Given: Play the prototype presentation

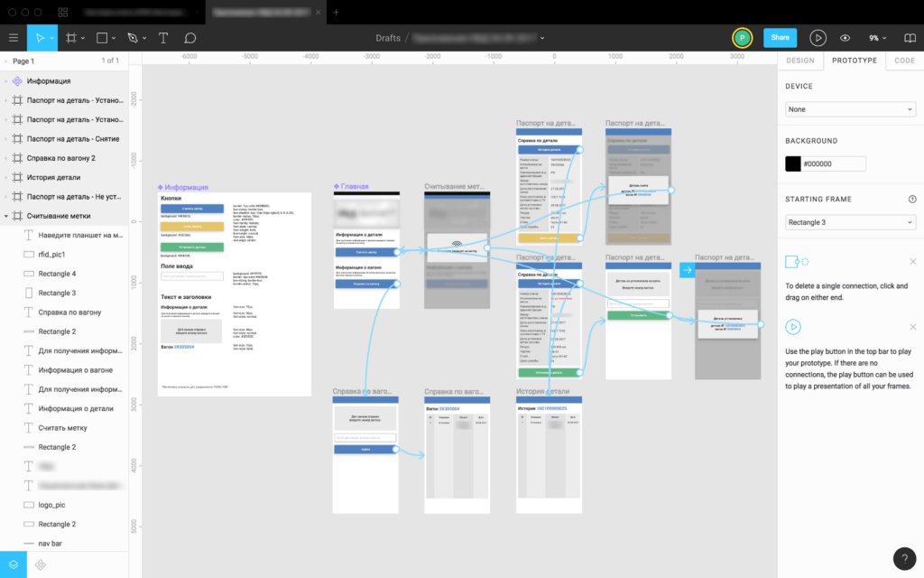Looking at the screenshot, I should (818, 38).
